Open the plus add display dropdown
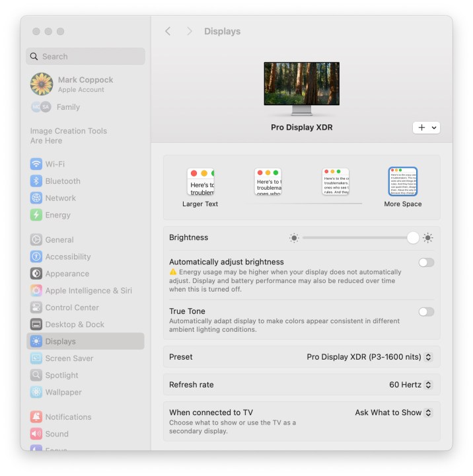 tap(426, 128)
